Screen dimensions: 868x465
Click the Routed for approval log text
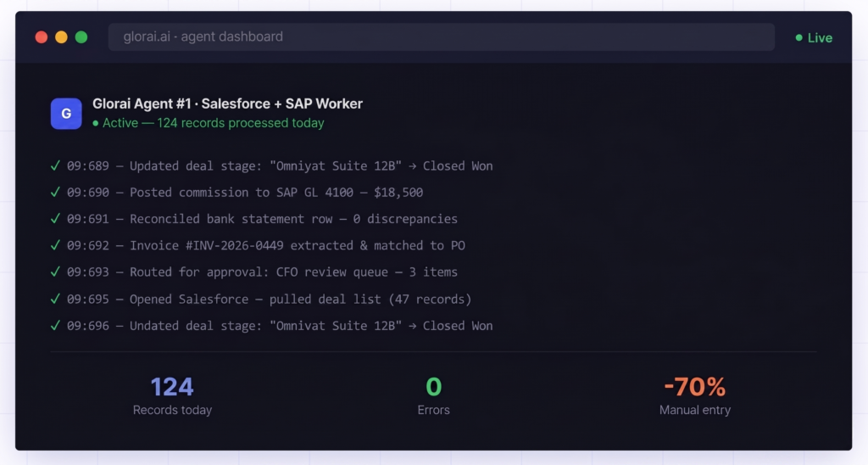pyautogui.click(x=293, y=272)
